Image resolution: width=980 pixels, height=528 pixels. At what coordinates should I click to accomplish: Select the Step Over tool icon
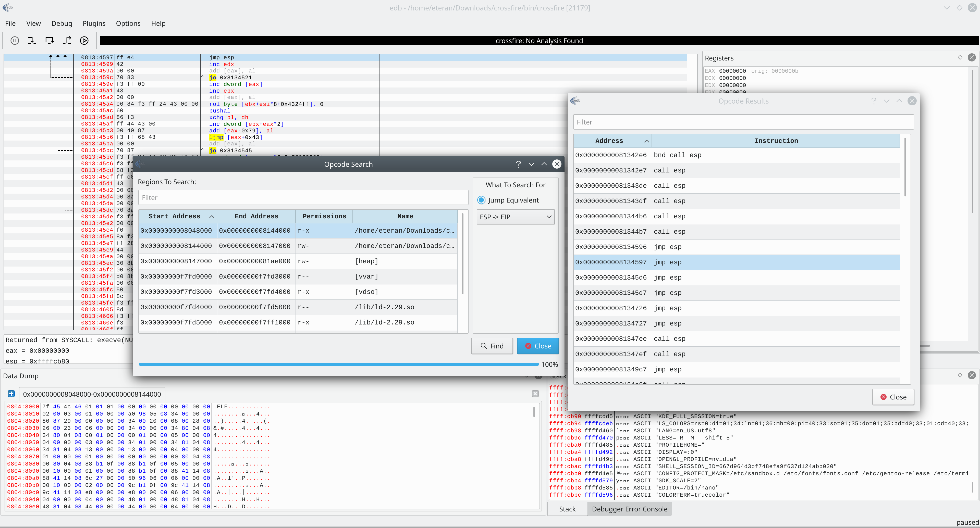[50, 41]
